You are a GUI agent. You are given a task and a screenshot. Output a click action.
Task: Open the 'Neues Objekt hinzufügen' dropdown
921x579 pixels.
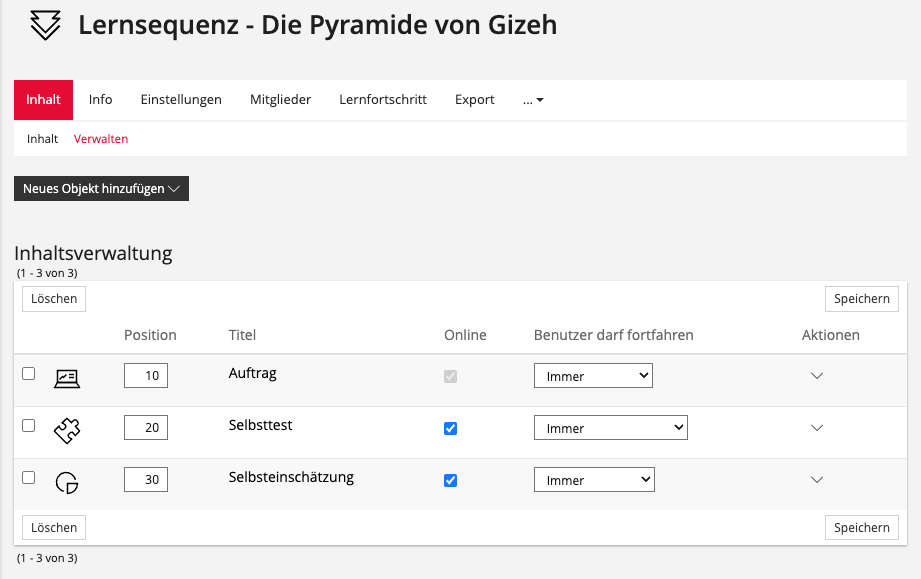tap(101, 189)
